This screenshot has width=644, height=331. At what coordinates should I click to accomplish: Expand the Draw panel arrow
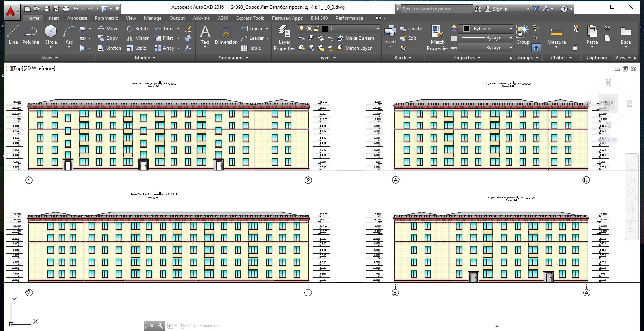click(50, 58)
